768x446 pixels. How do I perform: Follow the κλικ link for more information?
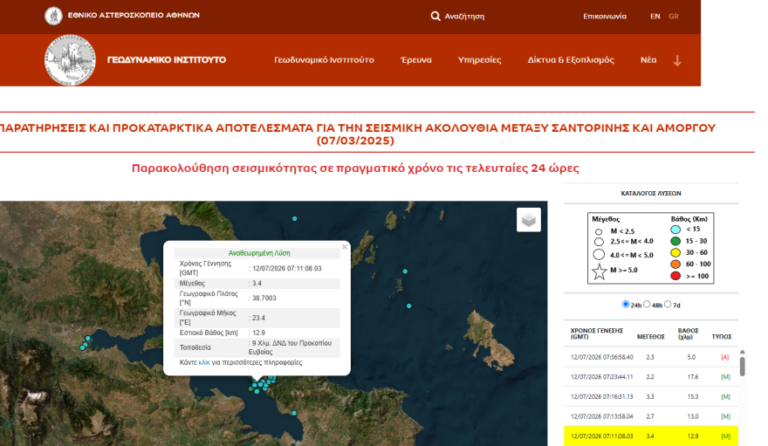[204, 363]
